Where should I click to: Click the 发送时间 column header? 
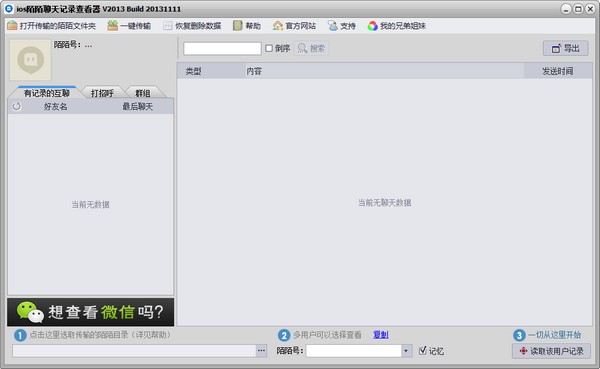pyautogui.click(x=558, y=71)
